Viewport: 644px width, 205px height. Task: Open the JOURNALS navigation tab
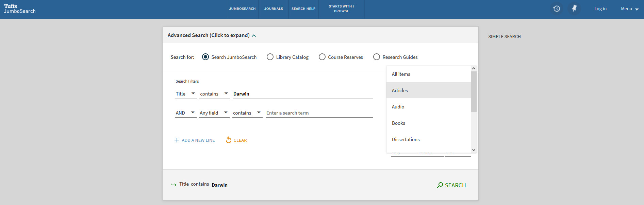pyautogui.click(x=274, y=9)
